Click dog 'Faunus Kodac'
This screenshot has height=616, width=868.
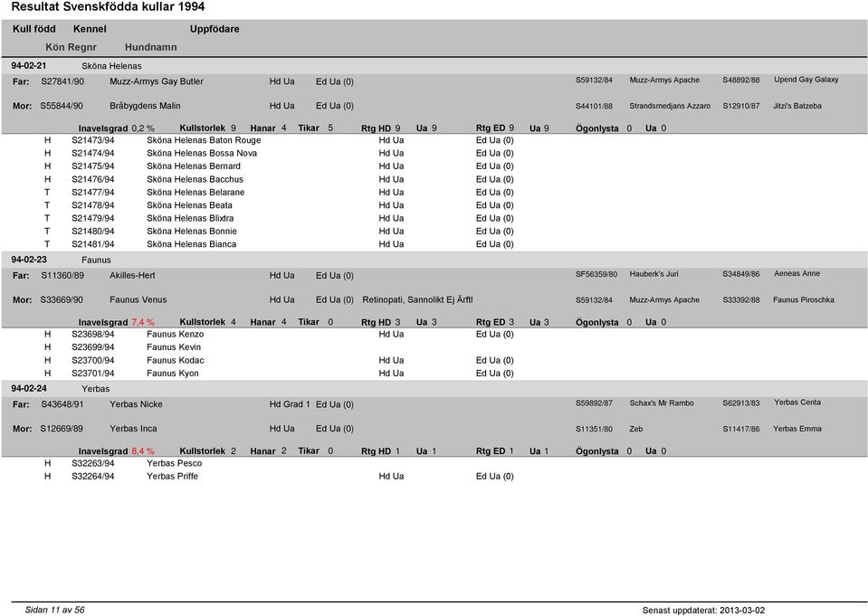point(176,360)
